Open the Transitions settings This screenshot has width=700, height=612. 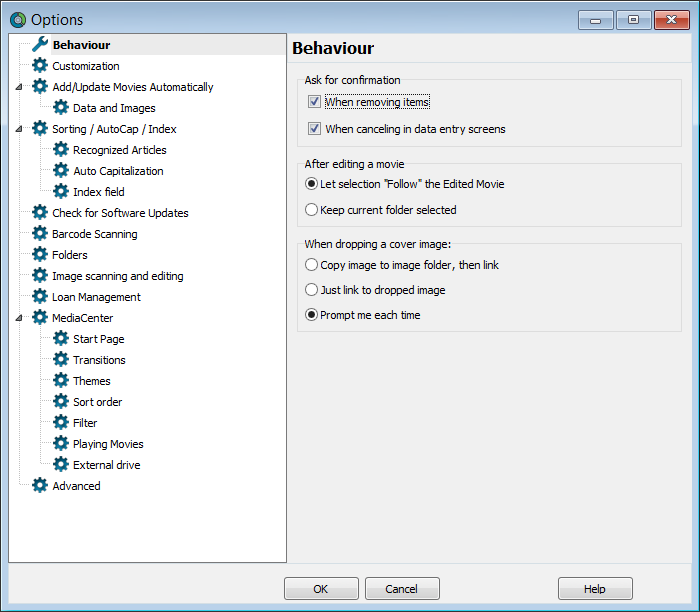click(99, 360)
